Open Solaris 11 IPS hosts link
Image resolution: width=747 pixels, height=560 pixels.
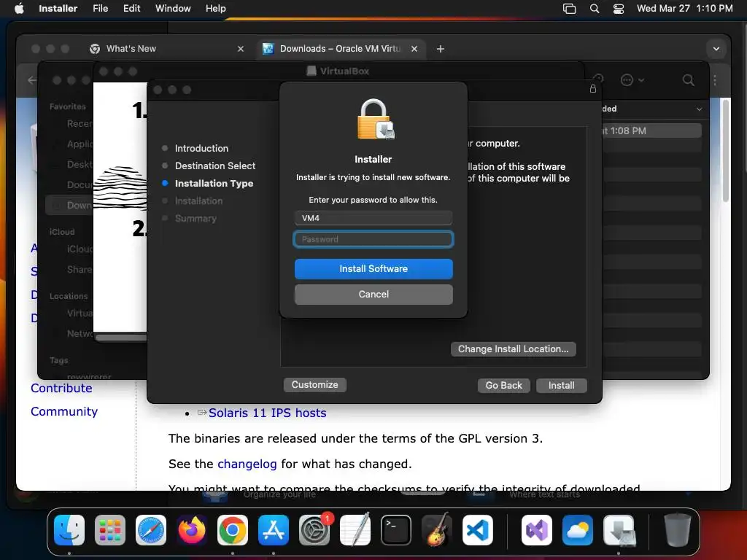tap(267, 413)
